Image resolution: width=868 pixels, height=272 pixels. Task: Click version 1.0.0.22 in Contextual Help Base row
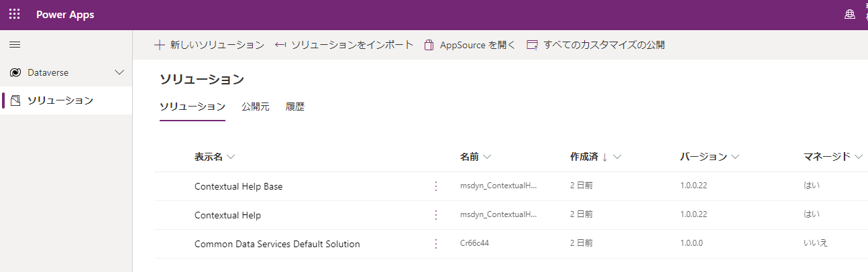[694, 186]
